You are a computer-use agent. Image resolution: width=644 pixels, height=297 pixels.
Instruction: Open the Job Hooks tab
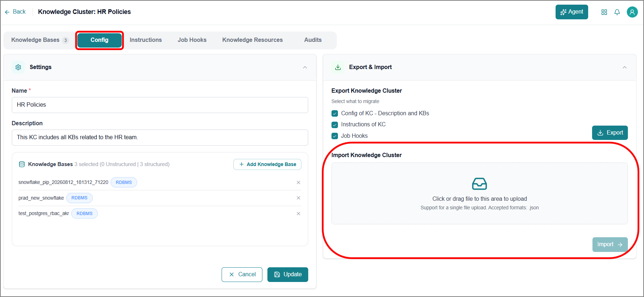click(192, 40)
